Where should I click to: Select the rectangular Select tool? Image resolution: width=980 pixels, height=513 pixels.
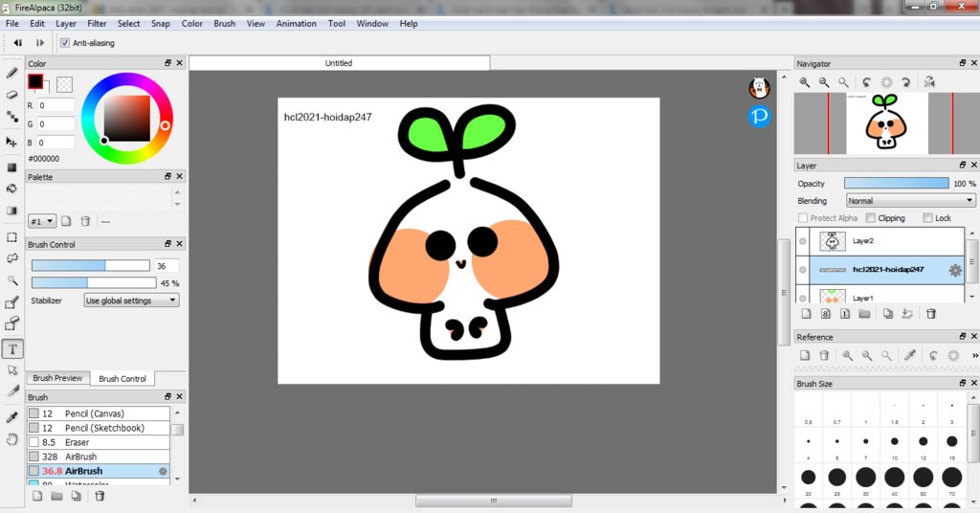[11, 237]
